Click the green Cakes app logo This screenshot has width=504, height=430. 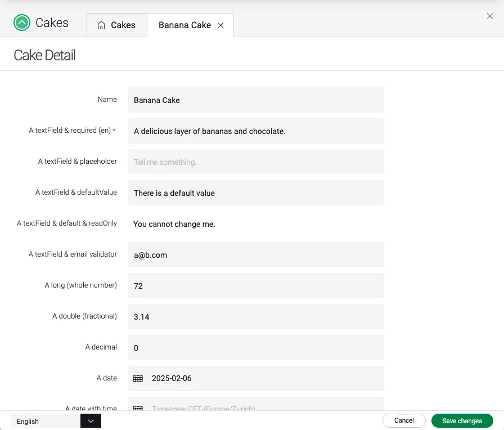point(22,23)
